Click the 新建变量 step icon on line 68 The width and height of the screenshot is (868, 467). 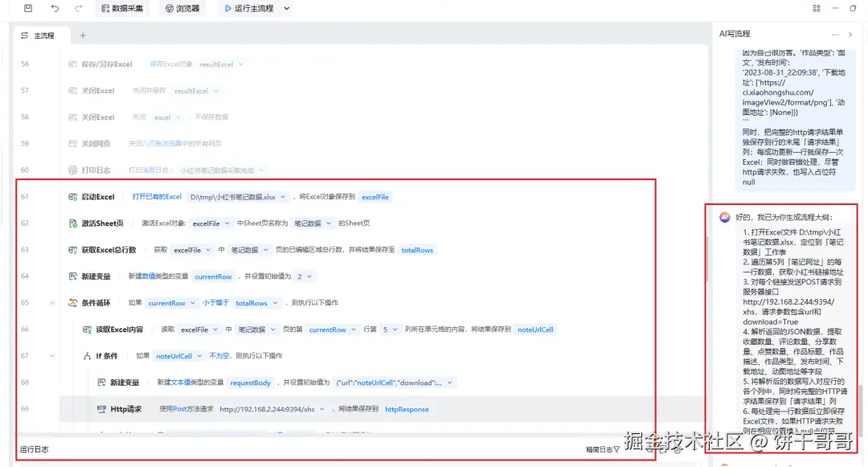tap(101, 383)
